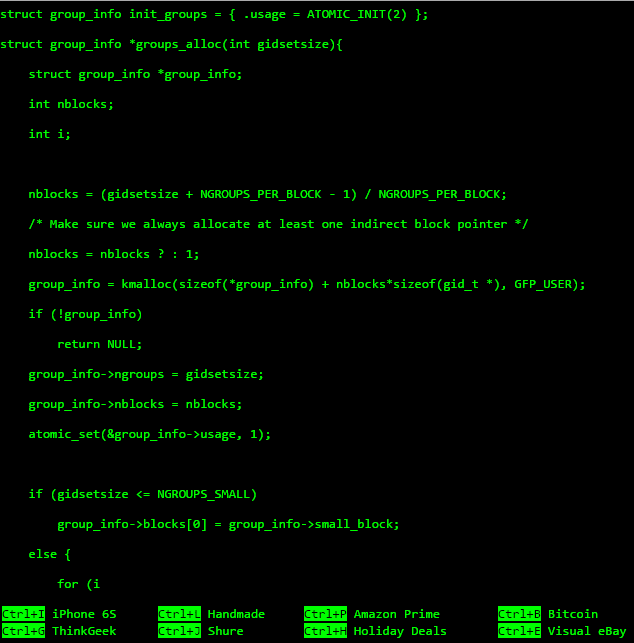This screenshot has height=643, width=634.
Task: Place cursor on the kmalloc call line
Action: 306,284
